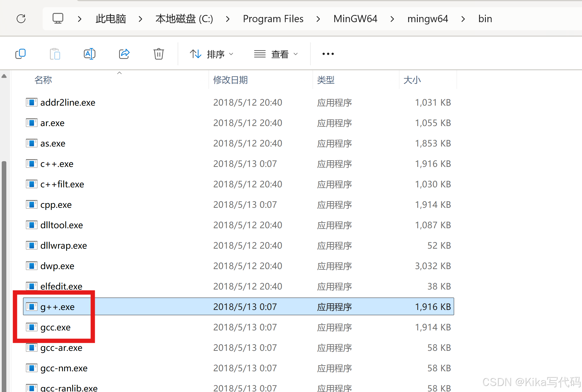582x392 pixels.
Task: Open the three-dots more options menu
Action: [328, 54]
